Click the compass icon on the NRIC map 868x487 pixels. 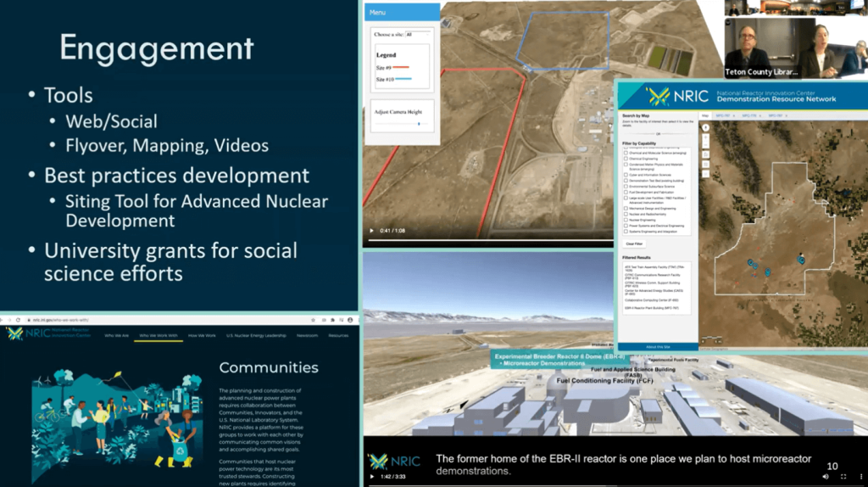tap(706, 127)
